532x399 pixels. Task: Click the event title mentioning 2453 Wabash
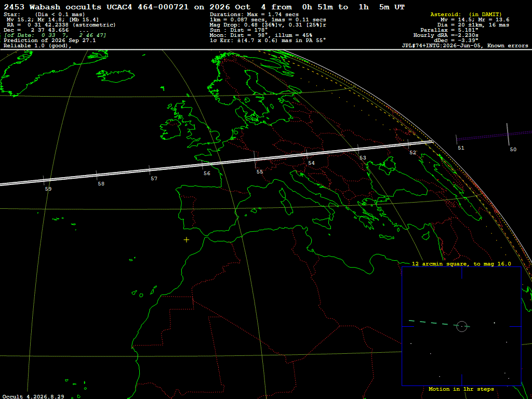point(204,7)
